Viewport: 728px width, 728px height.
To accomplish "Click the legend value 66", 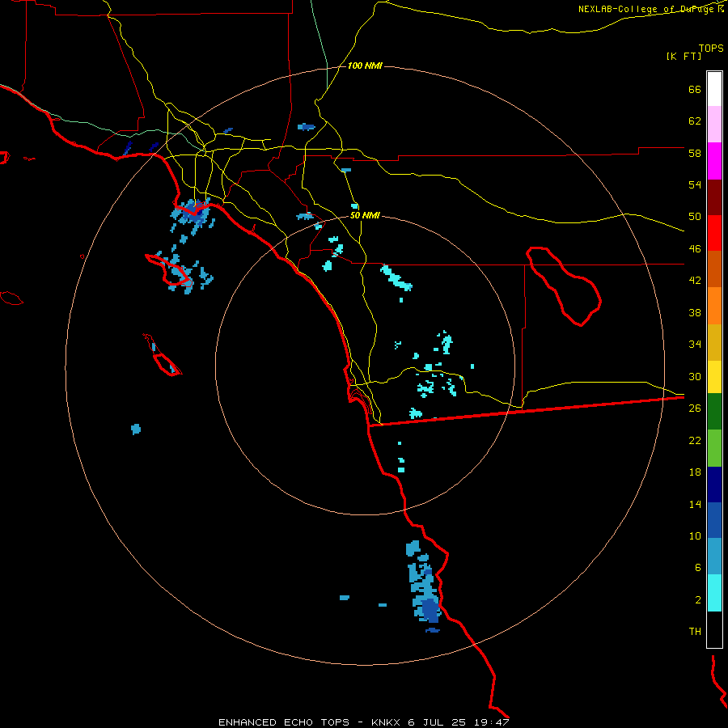I will coord(695,89).
